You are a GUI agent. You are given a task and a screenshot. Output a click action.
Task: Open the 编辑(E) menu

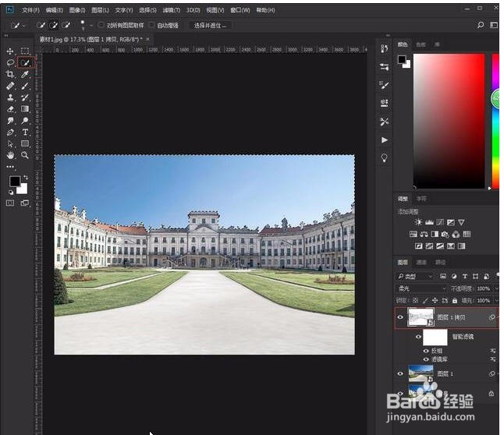click(54, 10)
